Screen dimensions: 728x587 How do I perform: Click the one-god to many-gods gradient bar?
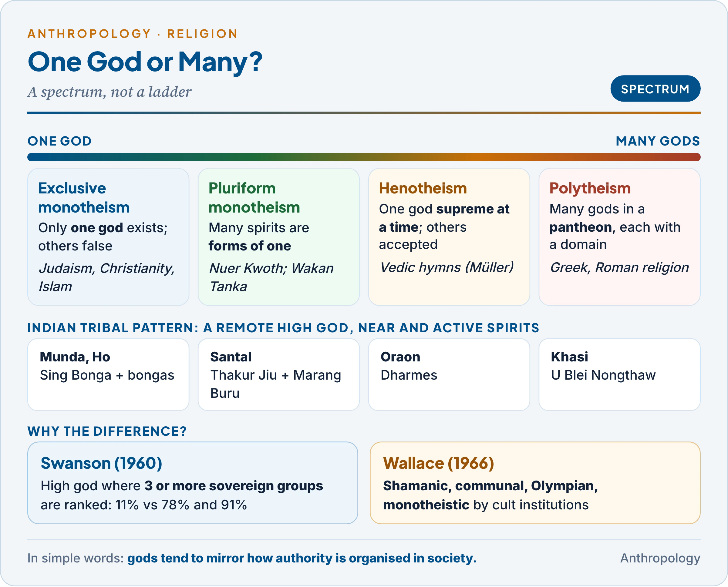pos(364,157)
